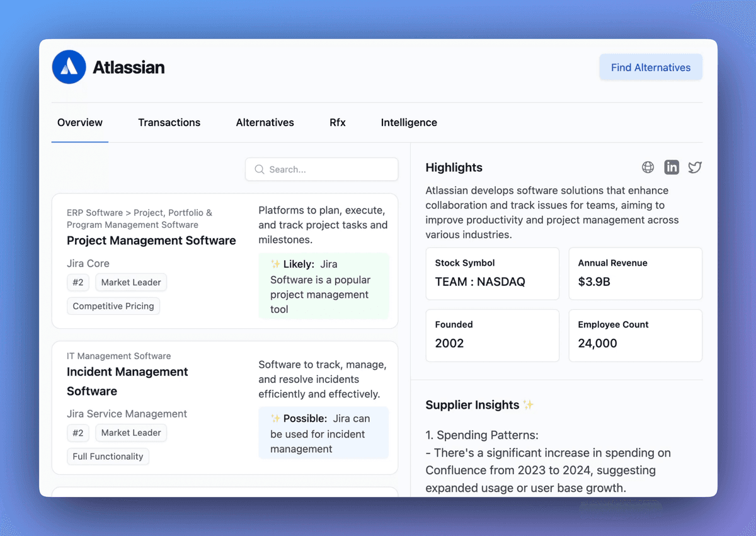Click the Find Alternatives button
Viewport: 756px width, 536px height.
click(650, 67)
